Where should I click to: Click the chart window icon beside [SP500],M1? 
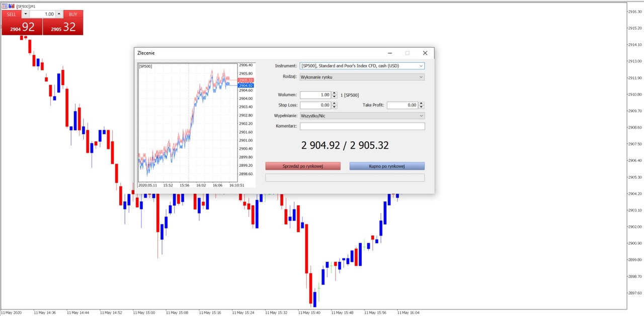(x=5, y=6)
